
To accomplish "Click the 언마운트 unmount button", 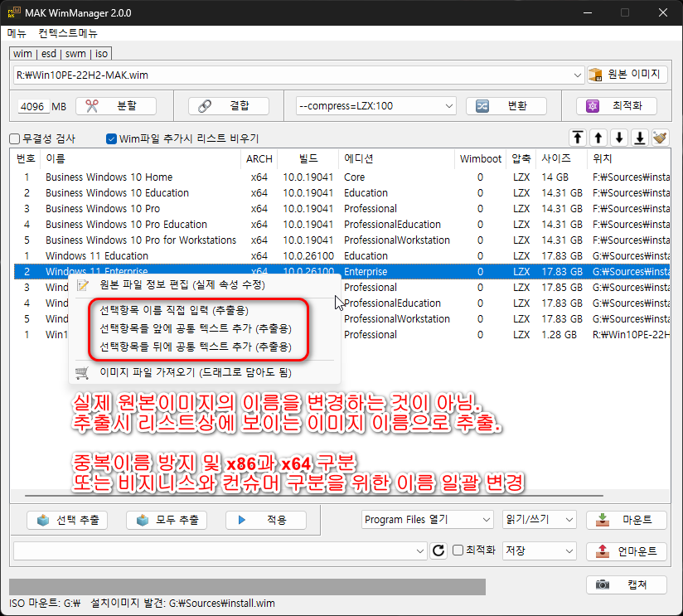I will [627, 551].
